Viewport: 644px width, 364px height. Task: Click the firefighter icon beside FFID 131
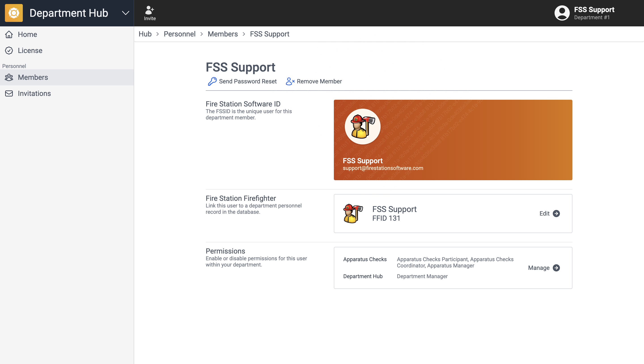(x=353, y=214)
